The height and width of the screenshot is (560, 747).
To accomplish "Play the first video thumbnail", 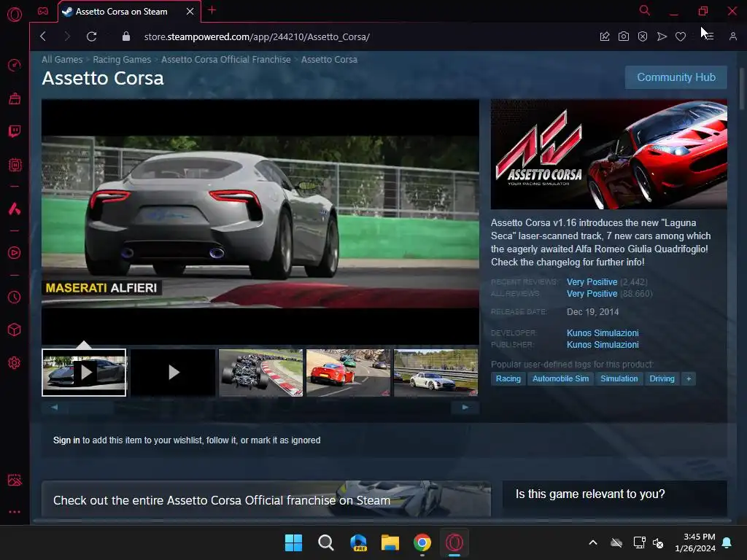I will point(85,373).
